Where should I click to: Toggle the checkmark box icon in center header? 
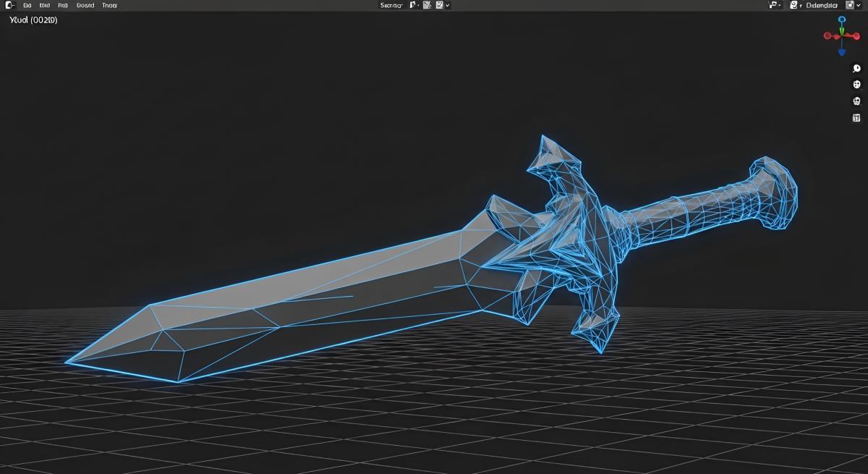[438, 5]
